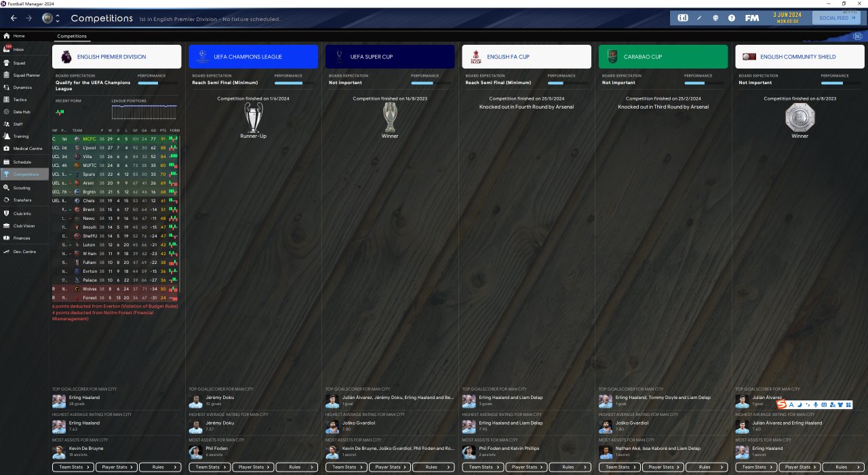Click the Data Hub sidebar icon

pyautogui.click(x=7, y=112)
